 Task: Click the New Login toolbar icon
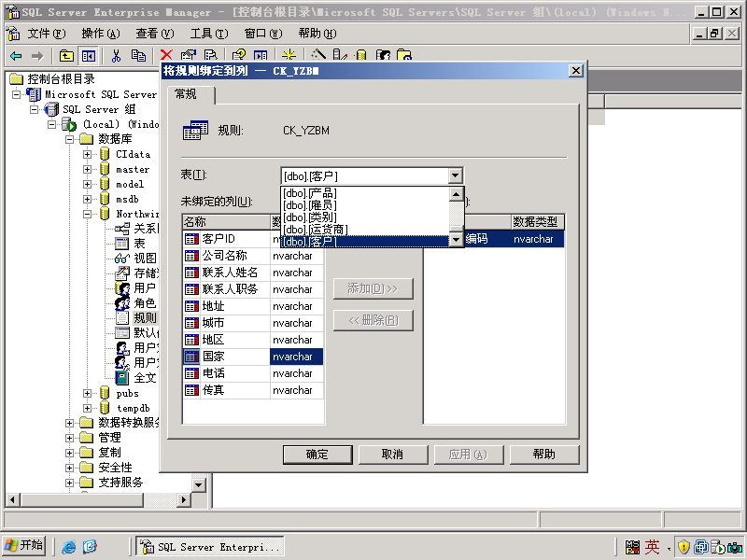[383, 55]
